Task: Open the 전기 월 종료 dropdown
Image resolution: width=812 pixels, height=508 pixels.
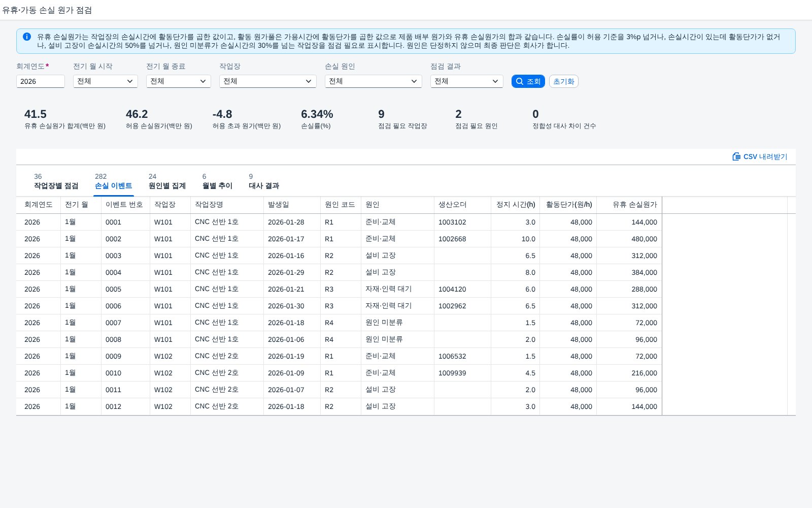Action: [179, 81]
